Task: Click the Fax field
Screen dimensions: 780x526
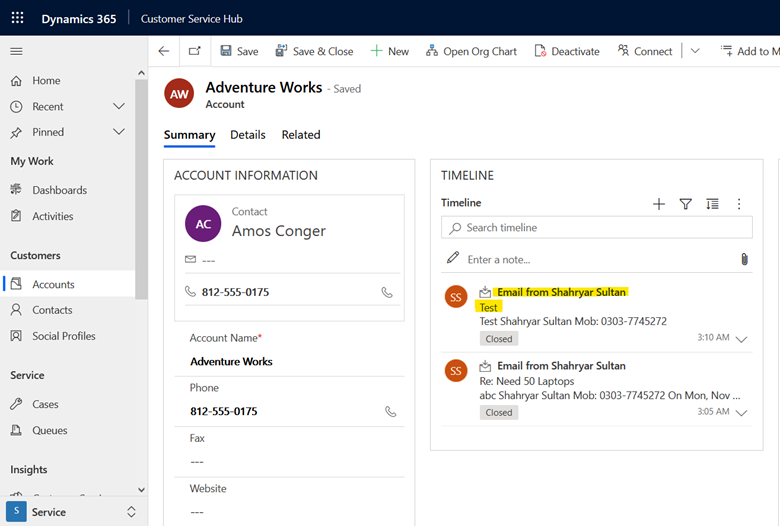Action: 290,462
